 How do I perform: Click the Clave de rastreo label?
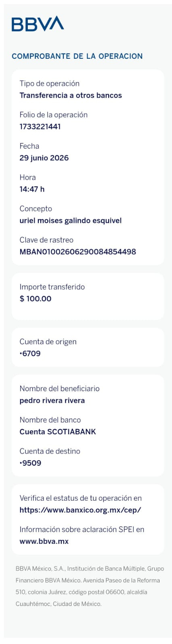coord(46,240)
